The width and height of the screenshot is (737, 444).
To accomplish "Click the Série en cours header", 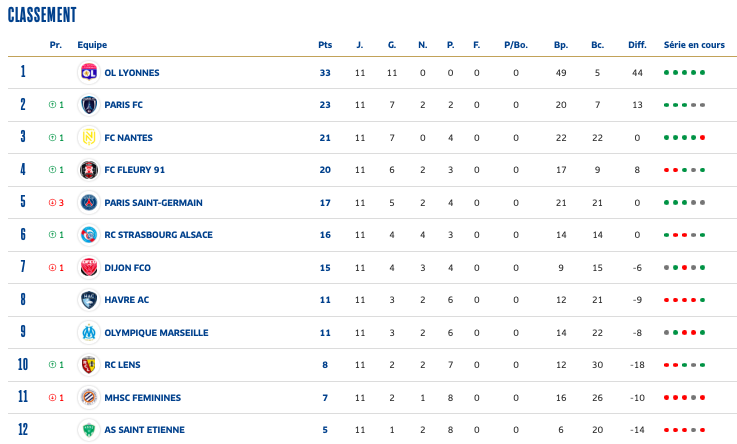I will tap(694, 45).
